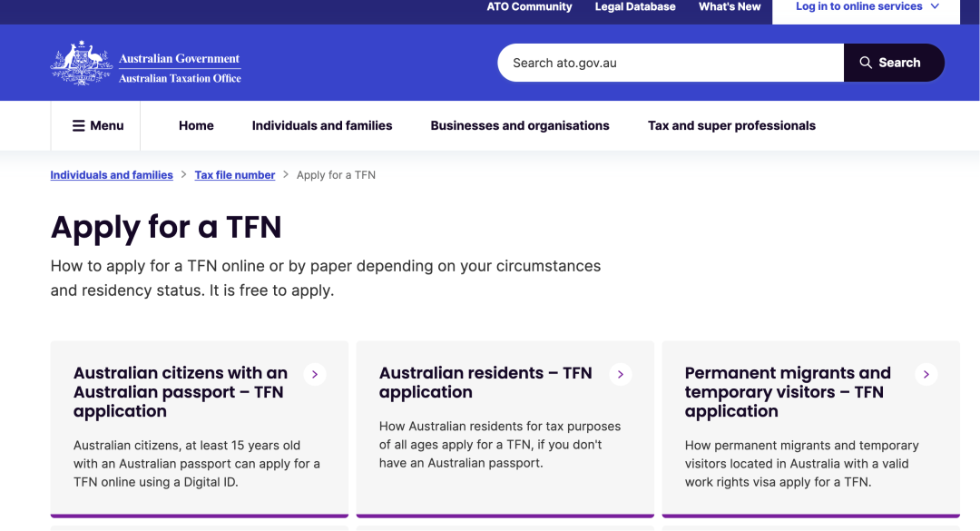Click arrow icon on Australian citizens card
980x531 pixels.
point(315,374)
